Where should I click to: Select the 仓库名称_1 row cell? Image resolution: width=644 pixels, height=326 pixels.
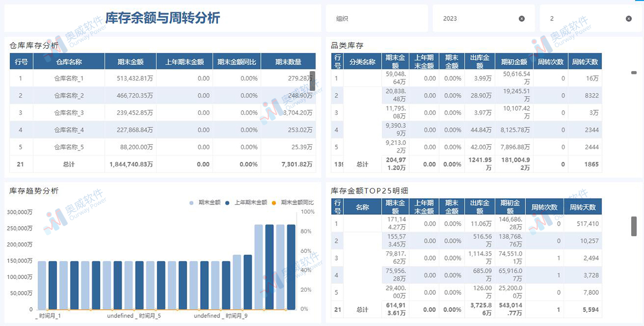[69, 78]
